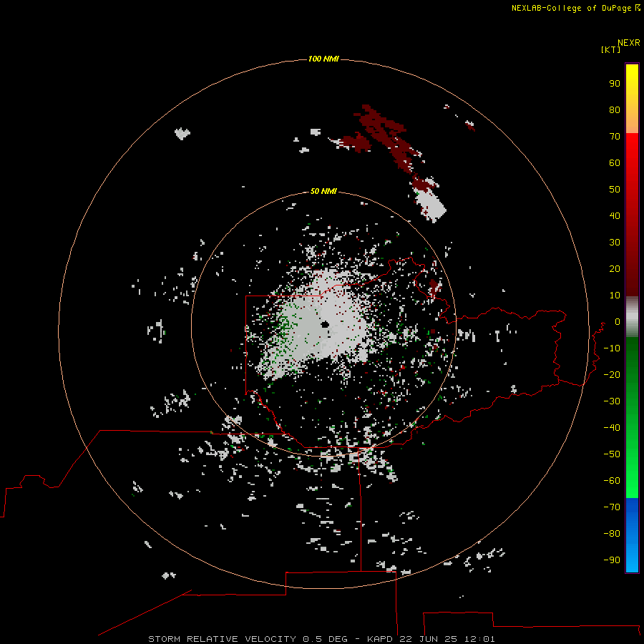
Task: Click the 10 value on the velocity scale
Action: (615, 296)
